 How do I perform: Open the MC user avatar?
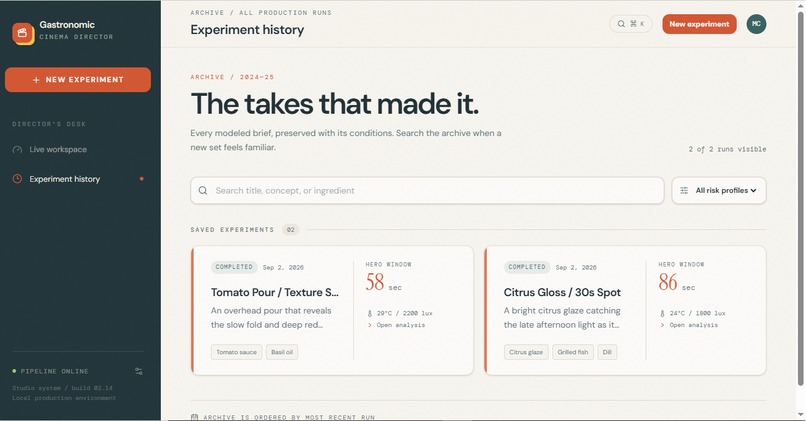pyautogui.click(x=756, y=24)
